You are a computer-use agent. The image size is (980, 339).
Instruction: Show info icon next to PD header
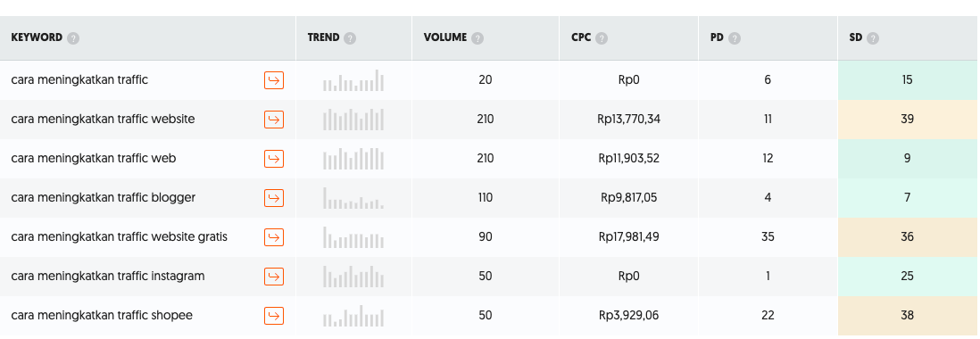[735, 38]
